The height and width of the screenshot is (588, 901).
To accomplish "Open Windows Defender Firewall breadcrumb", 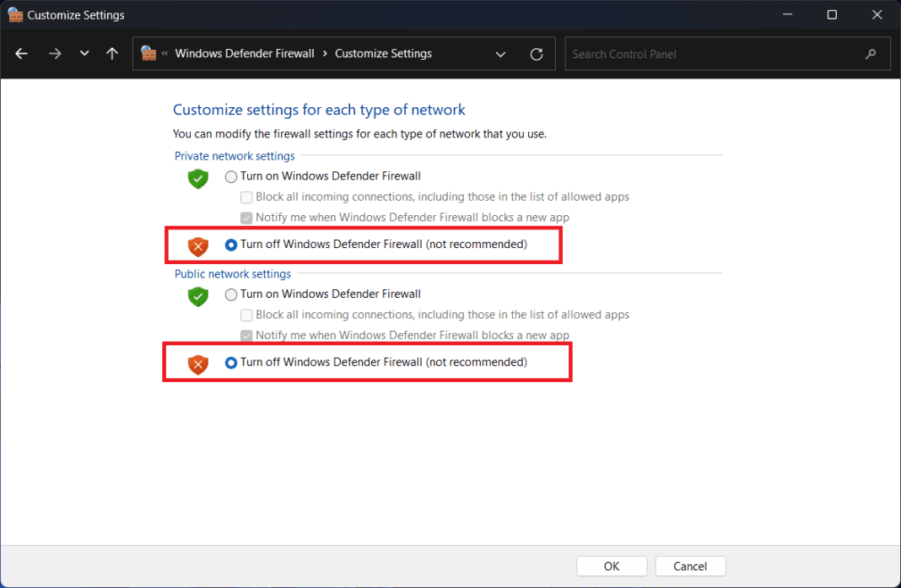I will coord(244,54).
